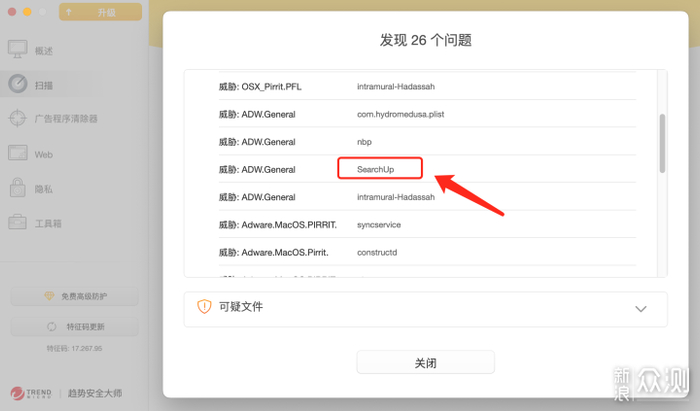Click the 趋势安全大师 product name
Screen dimensions: 700x411
point(95,393)
